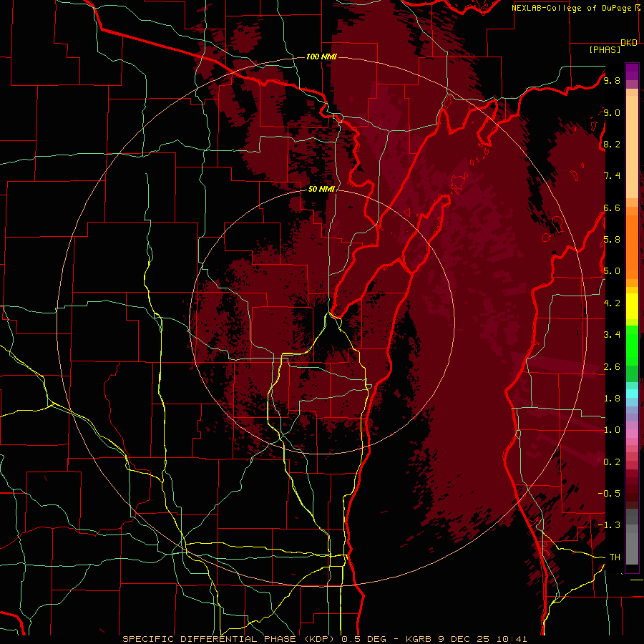Click the 5.8 value on the legend
Screen dimensions: 644x644
612,240
